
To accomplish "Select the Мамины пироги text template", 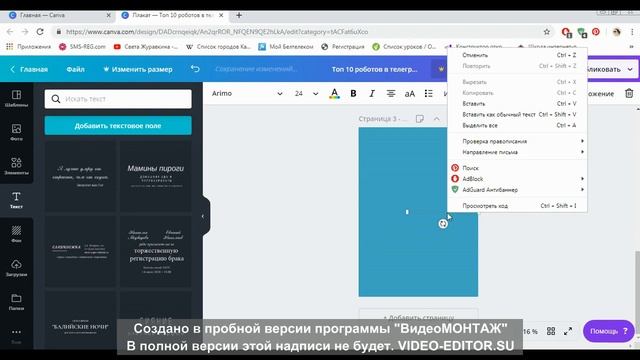I will pyautogui.click(x=156, y=176).
